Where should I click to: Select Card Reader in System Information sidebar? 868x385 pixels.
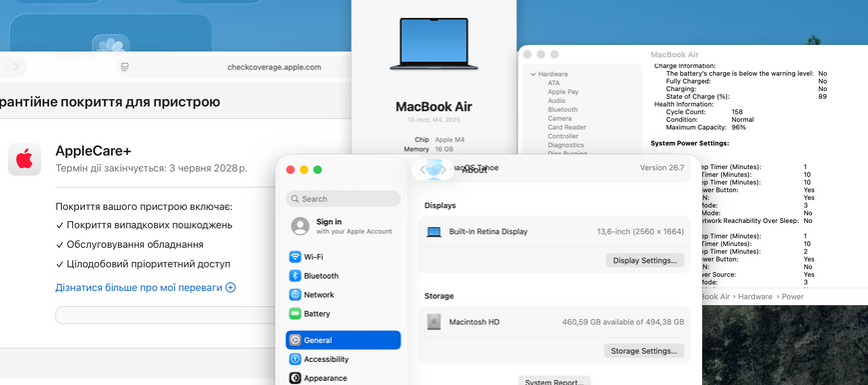pyautogui.click(x=567, y=127)
